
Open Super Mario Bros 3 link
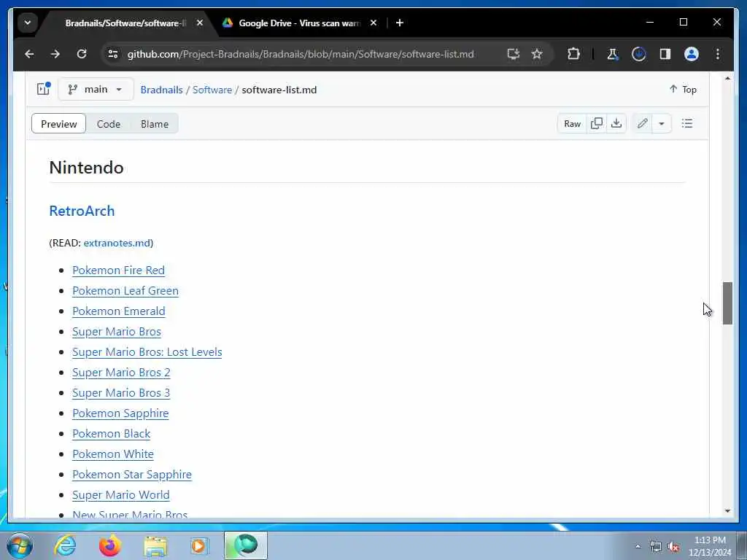[121, 393]
